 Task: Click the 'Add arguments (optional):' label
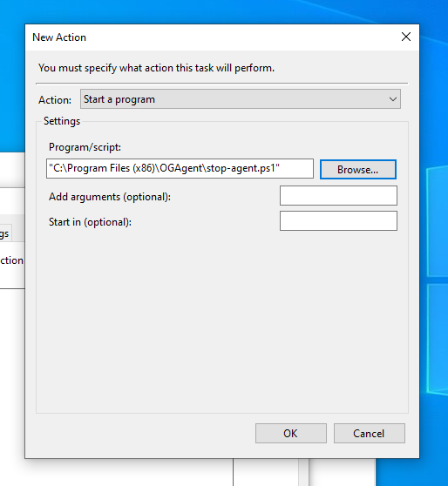click(110, 197)
